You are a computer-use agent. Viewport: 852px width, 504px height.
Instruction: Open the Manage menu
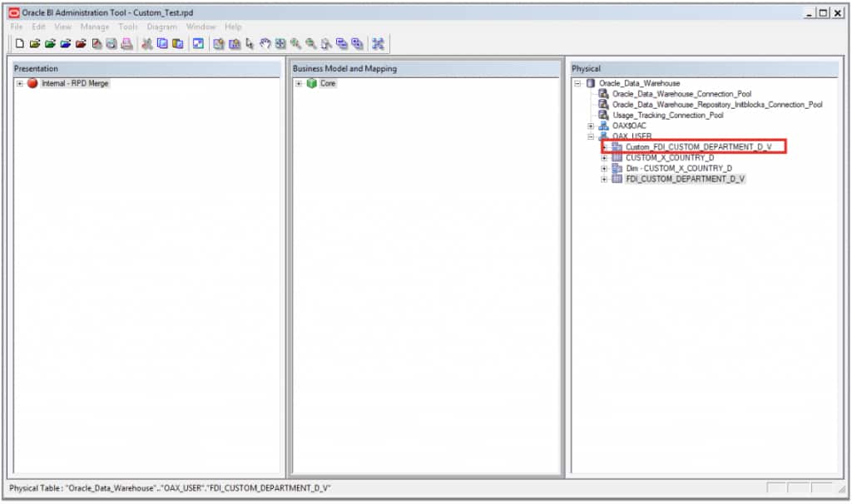(x=95, y=27)
